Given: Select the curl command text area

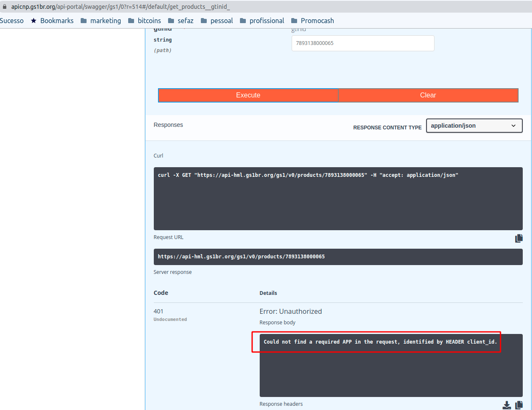Looking at the screenshot, I should coord(338,198).
